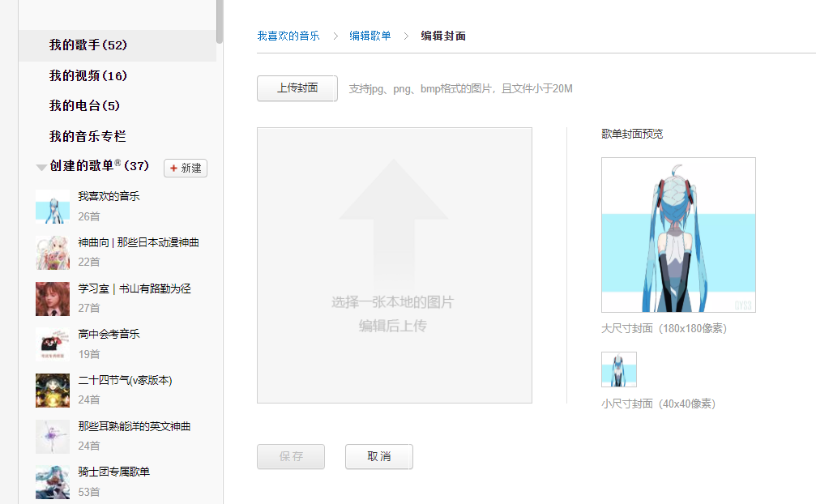Screen dimensions: 816x504
Task: Open the 我喜欢的音乐 breadcrumb link
Action: pos(288,36)
